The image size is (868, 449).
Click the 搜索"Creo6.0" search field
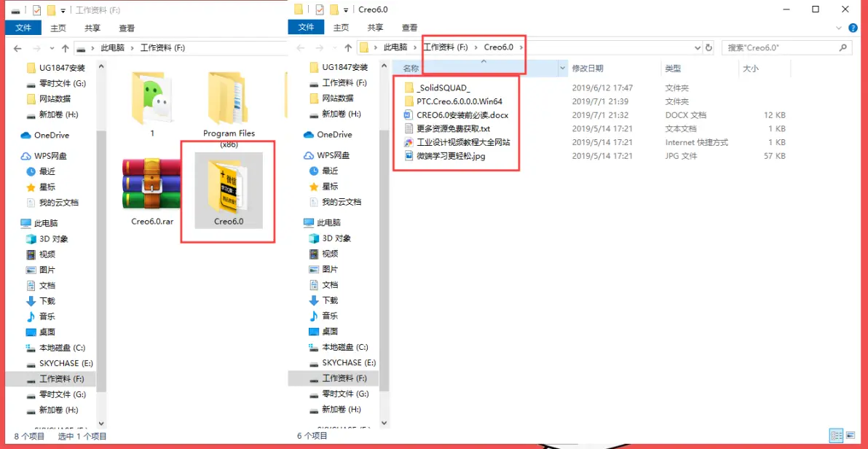pos(779,47)
